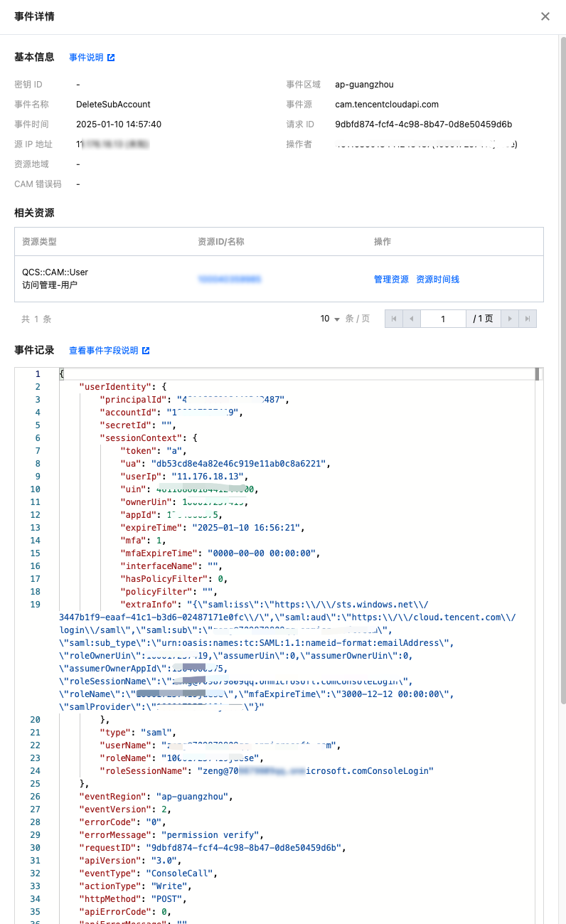Click the "userIp" value 11.176.18.13
The height and width of the screenshot is (924, 566).
tap(208, 477)
